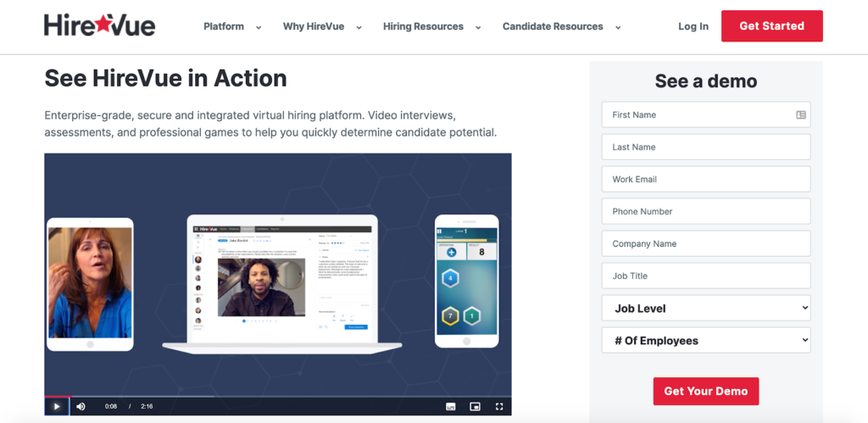Click the woman on tablet in video
This screenshot has width=868, height=423.
click(90, 282)
